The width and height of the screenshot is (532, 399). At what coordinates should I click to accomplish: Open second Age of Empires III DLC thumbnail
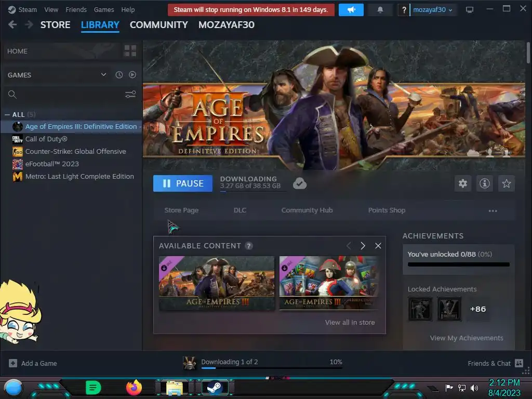[328, 283]
